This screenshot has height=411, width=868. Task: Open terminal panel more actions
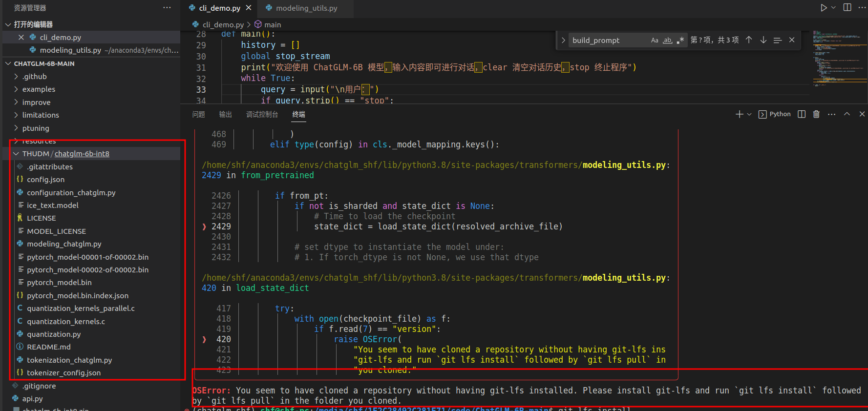832,114
